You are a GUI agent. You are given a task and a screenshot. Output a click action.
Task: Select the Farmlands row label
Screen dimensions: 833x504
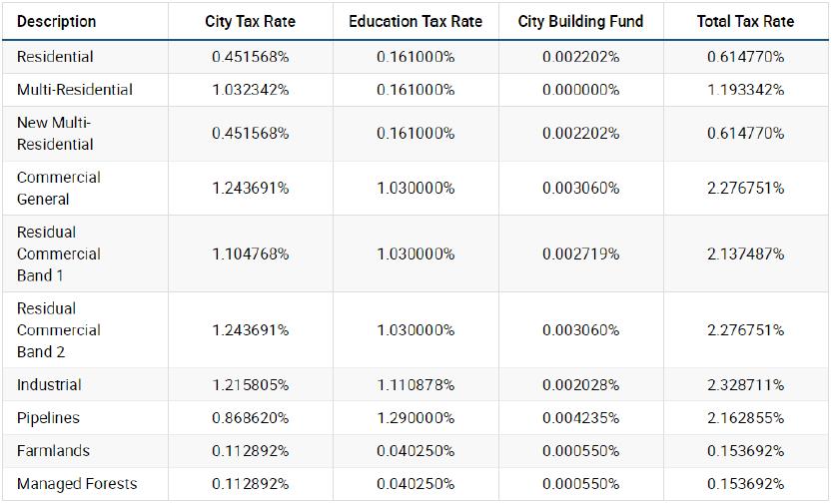point(53,451)
